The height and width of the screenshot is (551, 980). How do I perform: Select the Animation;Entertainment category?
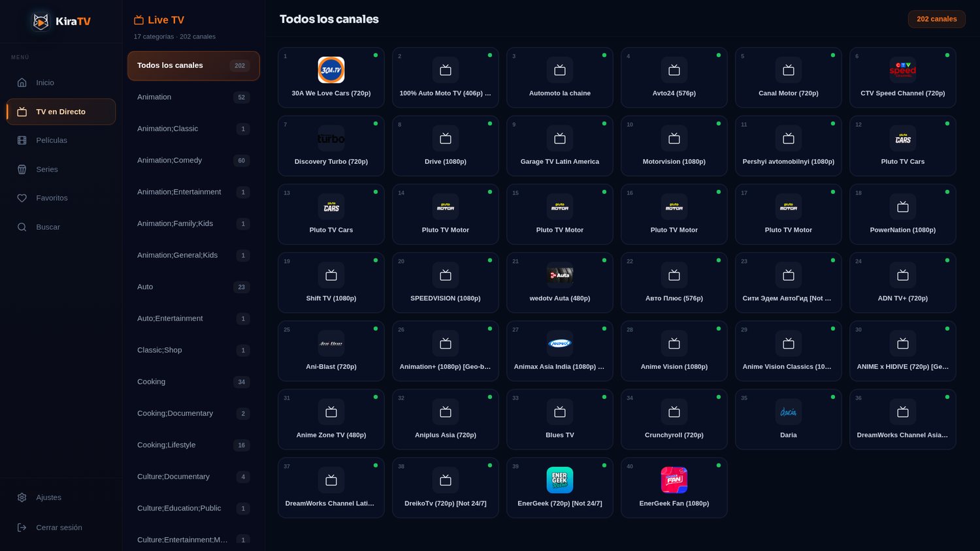[193, 193]
